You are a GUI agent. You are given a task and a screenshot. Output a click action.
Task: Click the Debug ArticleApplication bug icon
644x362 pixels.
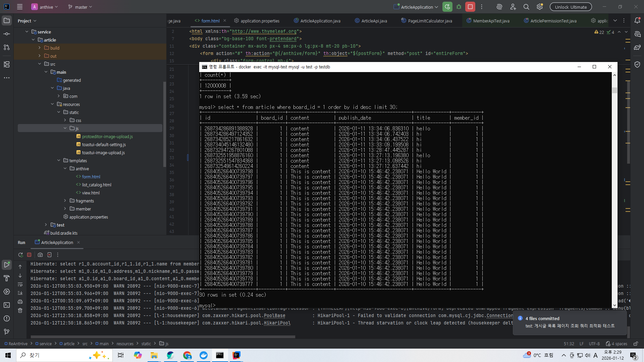pyautogui.click(x=459, y=7)
